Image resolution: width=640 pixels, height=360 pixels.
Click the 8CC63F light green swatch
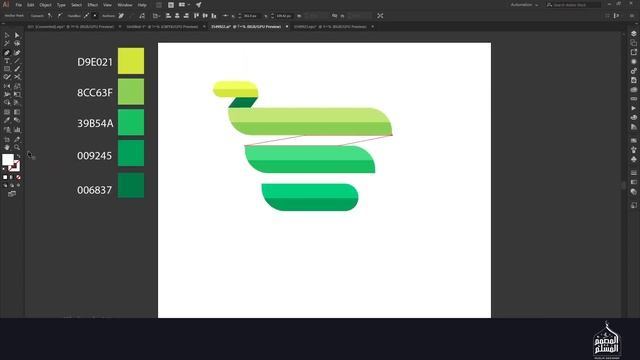click(131, 91)
